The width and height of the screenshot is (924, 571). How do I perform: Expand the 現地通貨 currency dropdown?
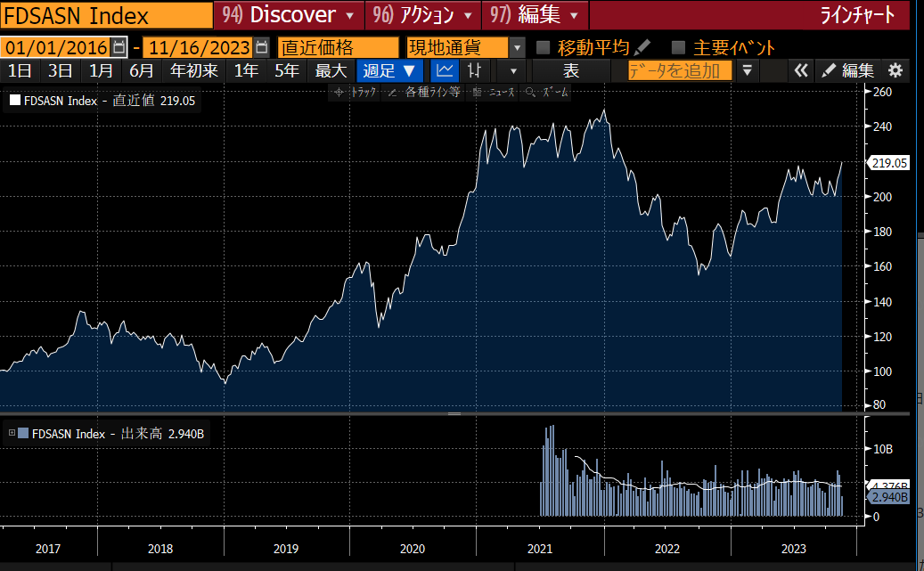(517, 47)
